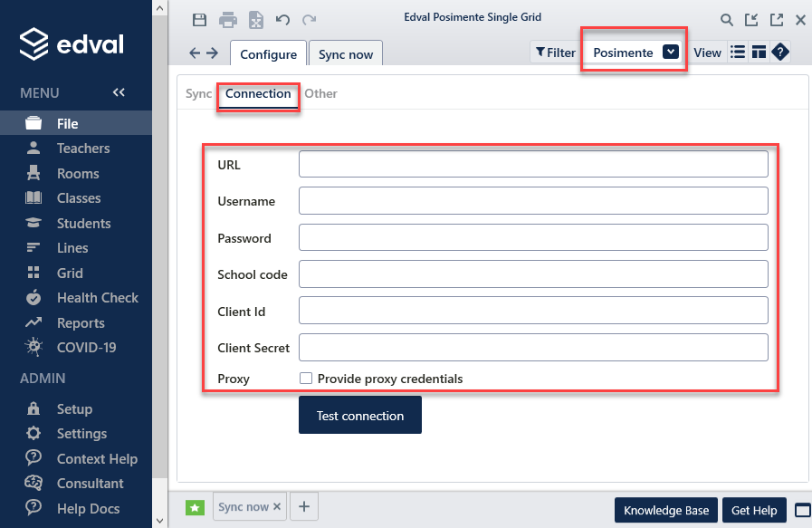Click into the Client Secret field
The width and height of the screenshot is (812, 528).
pos(533,347)
